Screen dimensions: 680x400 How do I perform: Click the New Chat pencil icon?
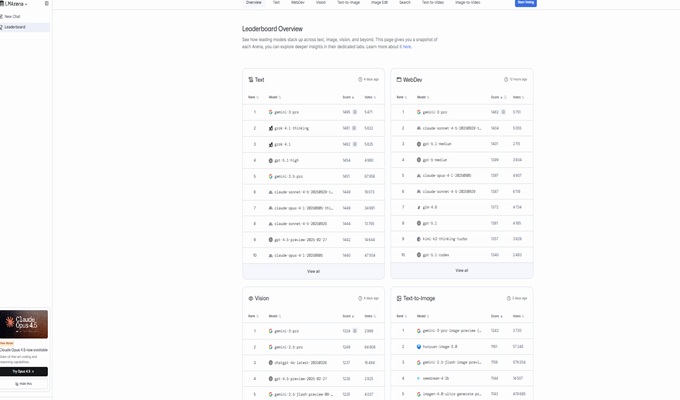tap(3, 17)
